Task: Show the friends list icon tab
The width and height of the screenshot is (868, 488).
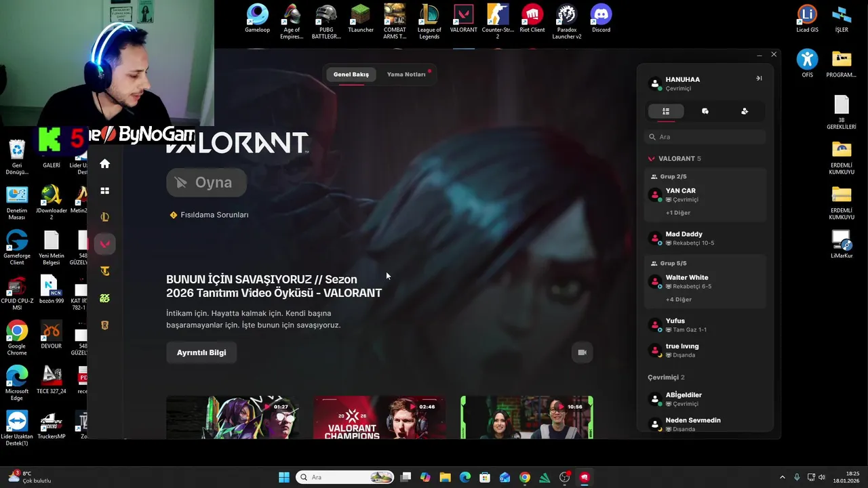Action: click(x=666, y=111)
